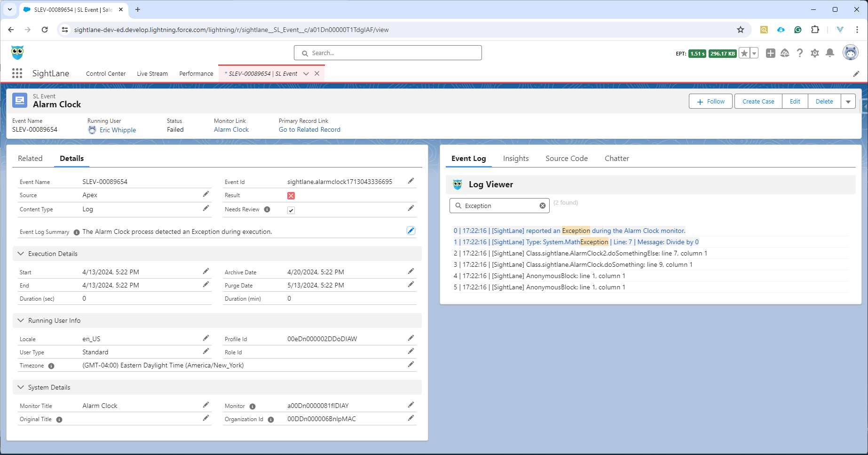
Task: Click the Edit record button
Action: click(x=795, y=101)
